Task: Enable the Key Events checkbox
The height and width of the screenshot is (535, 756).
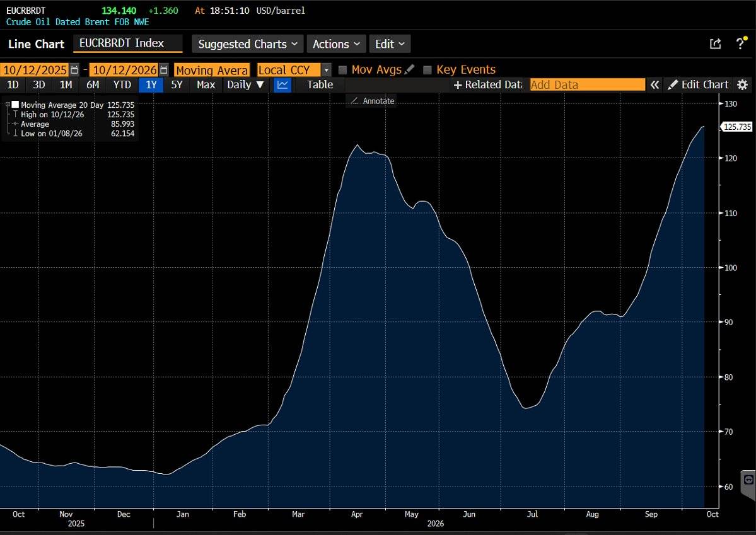Action: click(427, 70)
